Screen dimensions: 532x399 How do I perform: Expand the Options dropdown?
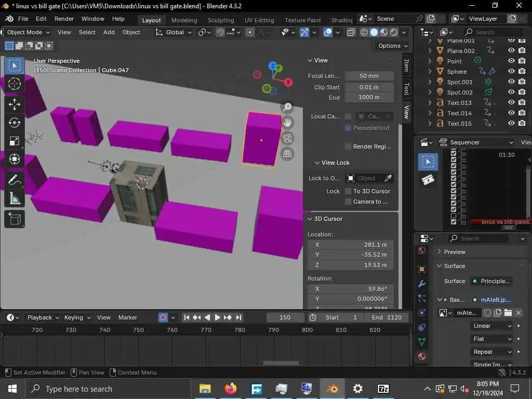[x=393, y=46]
